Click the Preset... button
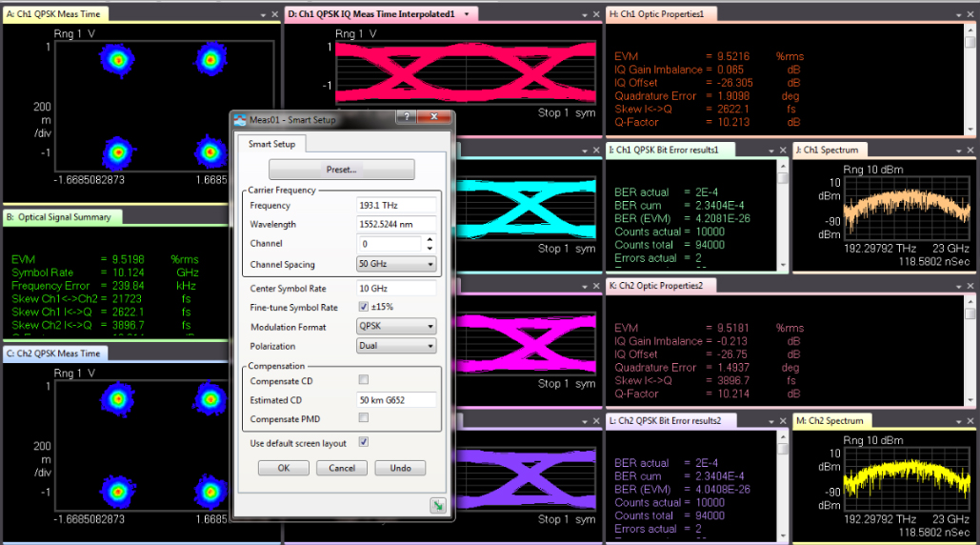Image resolution: width=980 pixels, height=545 pixels. click(341, 170)
